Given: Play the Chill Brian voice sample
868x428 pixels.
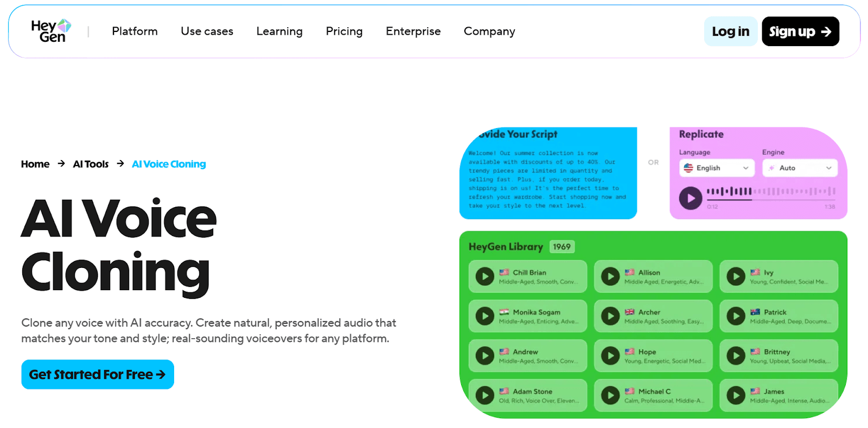Looking at the screenshot, I should (x=484, y=277).
